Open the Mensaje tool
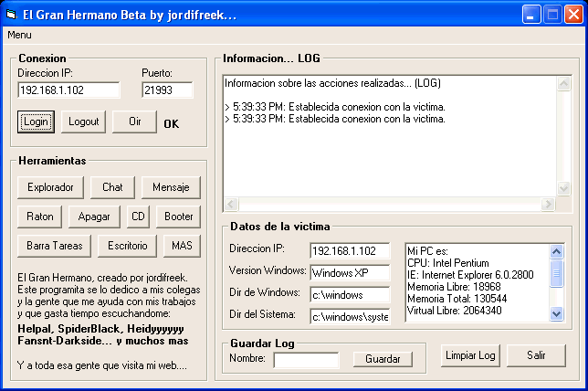The image size is (588, 391). [x=171, y=187]
